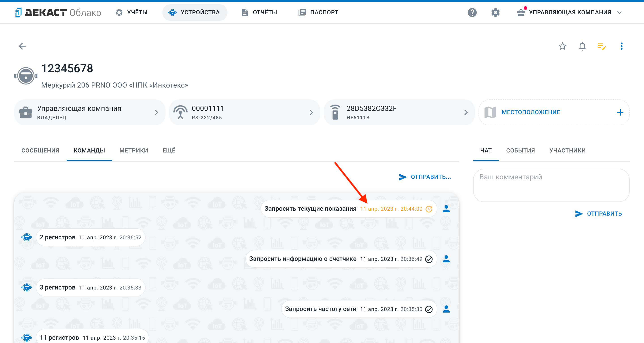The height and width of the screenshot is (343, 644).
Task: Open the УСТРОЙСТВА menu
Action: [x=195, y=12]
